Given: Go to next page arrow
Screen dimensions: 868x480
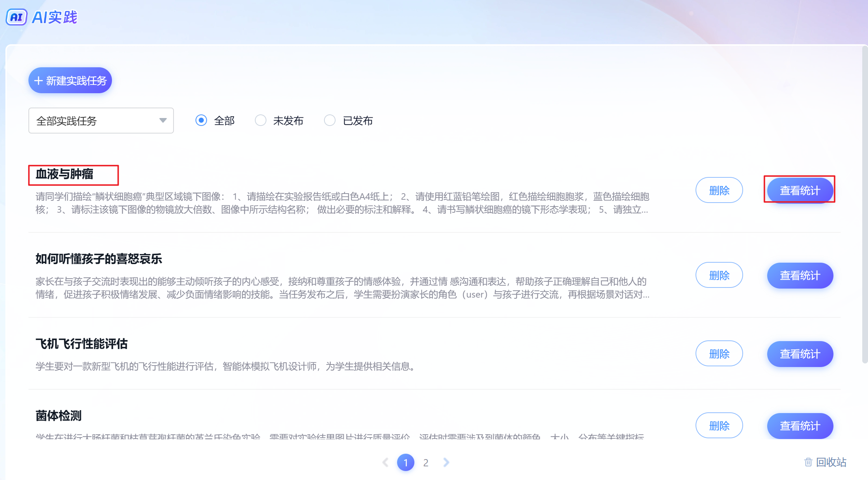Looking at the screenshot, I should (446, 462).
